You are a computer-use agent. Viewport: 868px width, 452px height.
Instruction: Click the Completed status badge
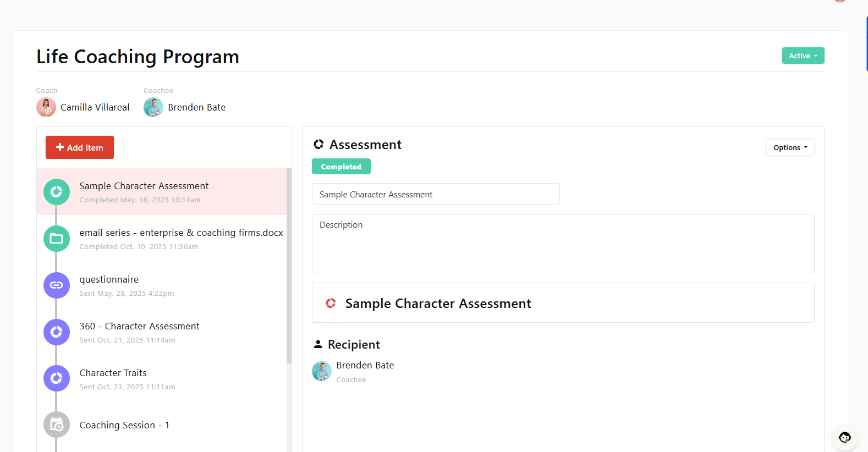pos(341,167)
